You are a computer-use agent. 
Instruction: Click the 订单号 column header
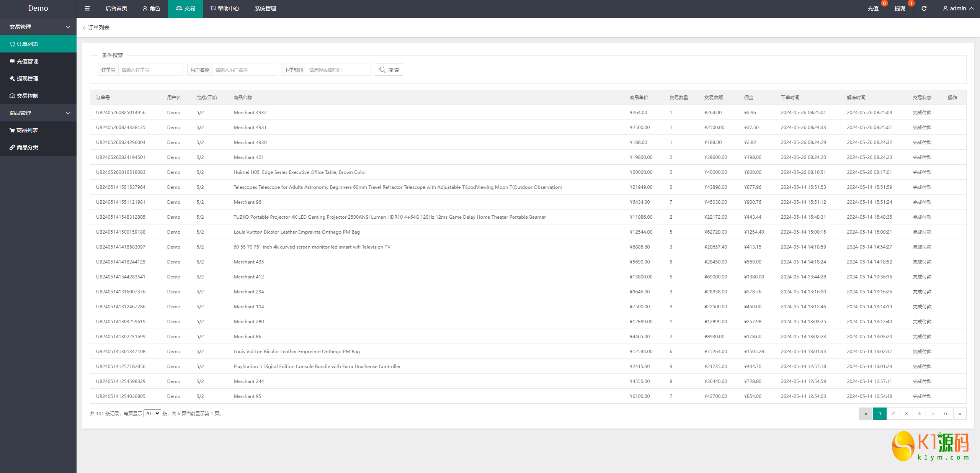click(x=103, y=98)
